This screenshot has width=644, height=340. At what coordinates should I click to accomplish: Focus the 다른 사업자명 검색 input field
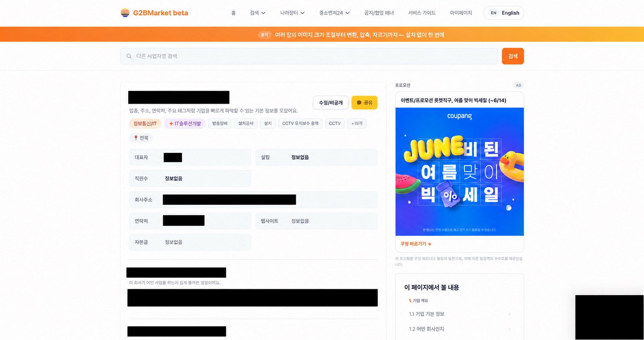pyautogui.click(x=309, y=56)
